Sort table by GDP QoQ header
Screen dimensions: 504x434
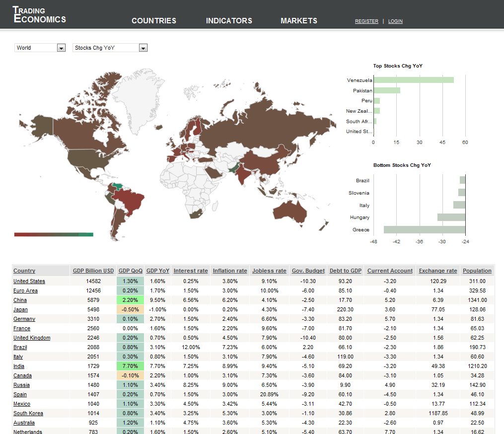131,271
